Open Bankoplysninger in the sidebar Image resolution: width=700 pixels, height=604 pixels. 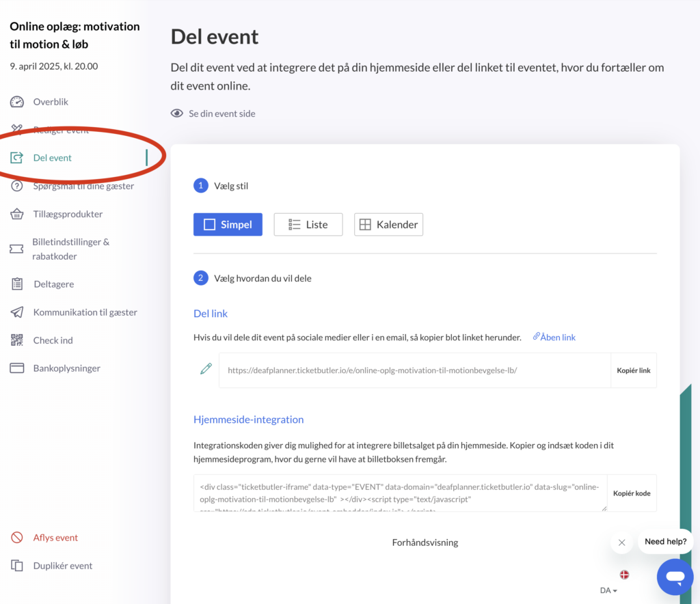pyautogui.click(x=66, y=368)
